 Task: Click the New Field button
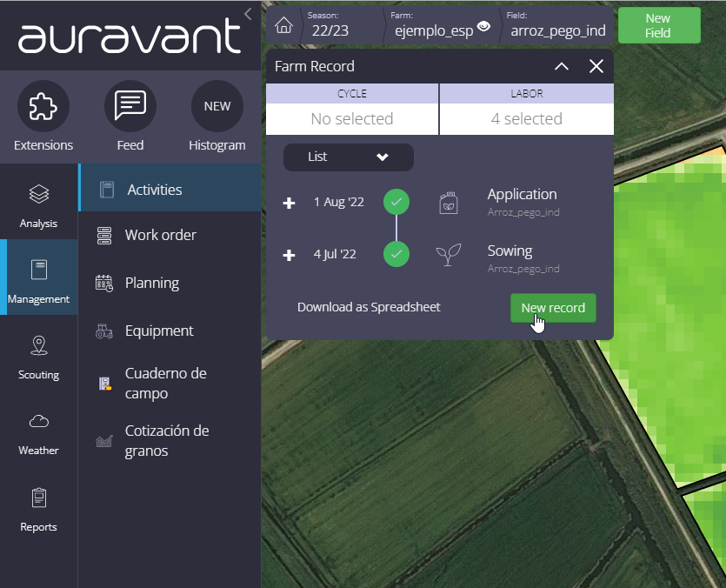[659, 25]
